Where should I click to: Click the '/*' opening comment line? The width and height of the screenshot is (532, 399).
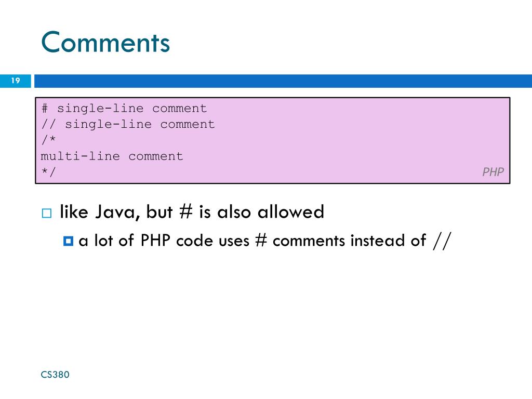click(x=48, y=139)
